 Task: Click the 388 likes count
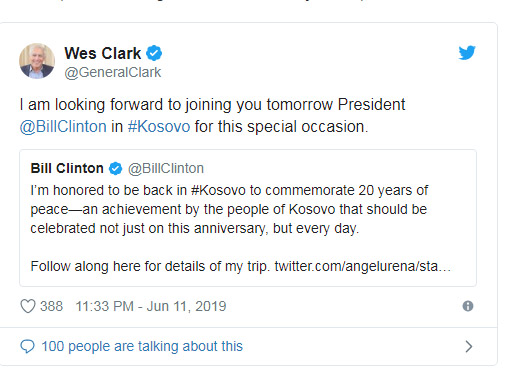(x=51, y=306)
